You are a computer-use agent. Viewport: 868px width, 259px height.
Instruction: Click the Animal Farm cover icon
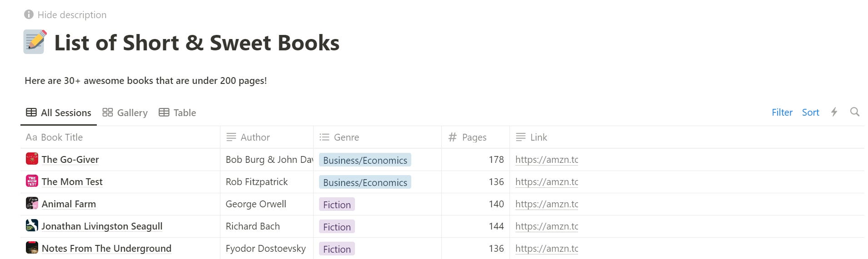tap(32, 203)
